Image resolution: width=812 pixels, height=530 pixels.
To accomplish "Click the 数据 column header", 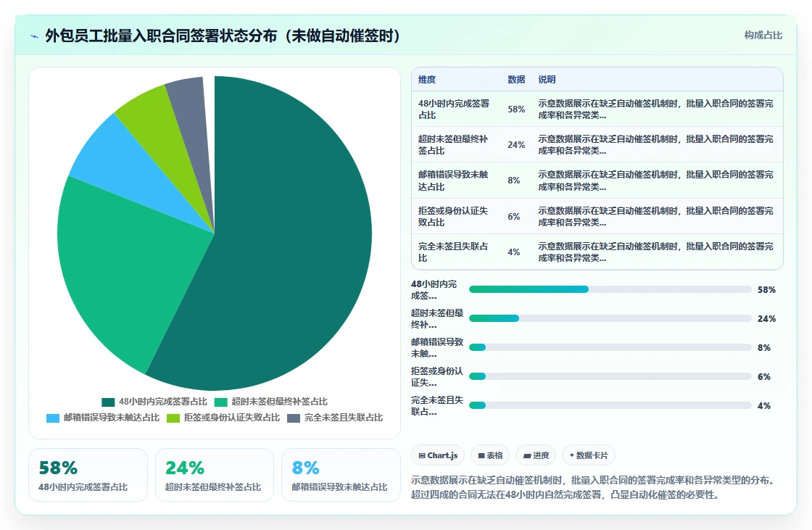I will [516, 79].
